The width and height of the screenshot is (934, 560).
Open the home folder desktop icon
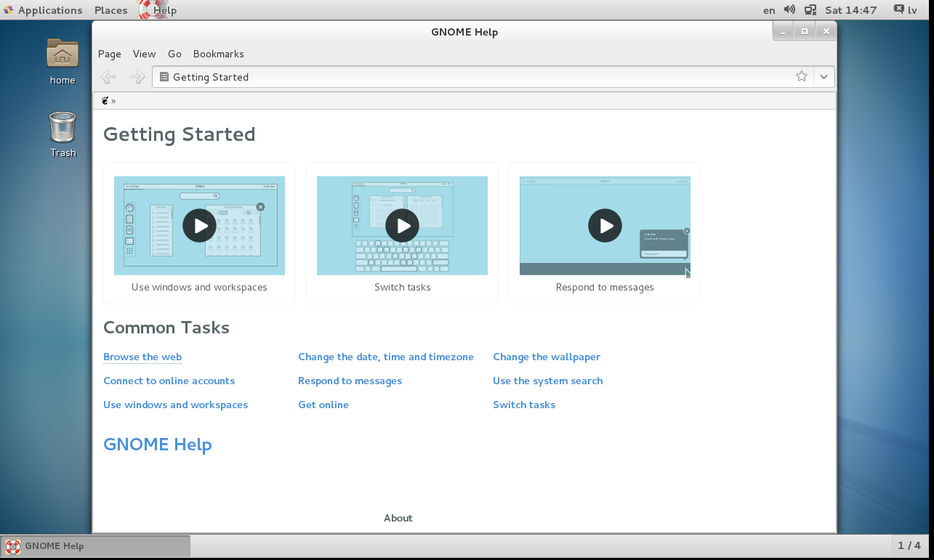click(x=63, y=61)
